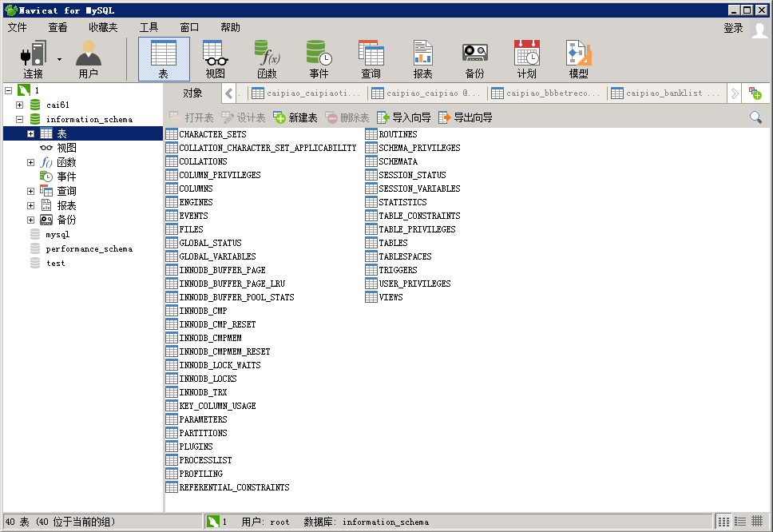Expand the cai61 database tree node
Image resolution: width=773 pixels, height=532 pixels.
coord(19,105)
